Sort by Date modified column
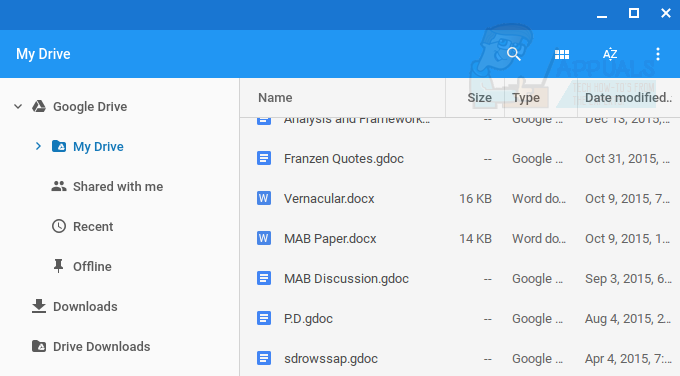Viewport: 680px width, 376px height. (x=628, y=98)
